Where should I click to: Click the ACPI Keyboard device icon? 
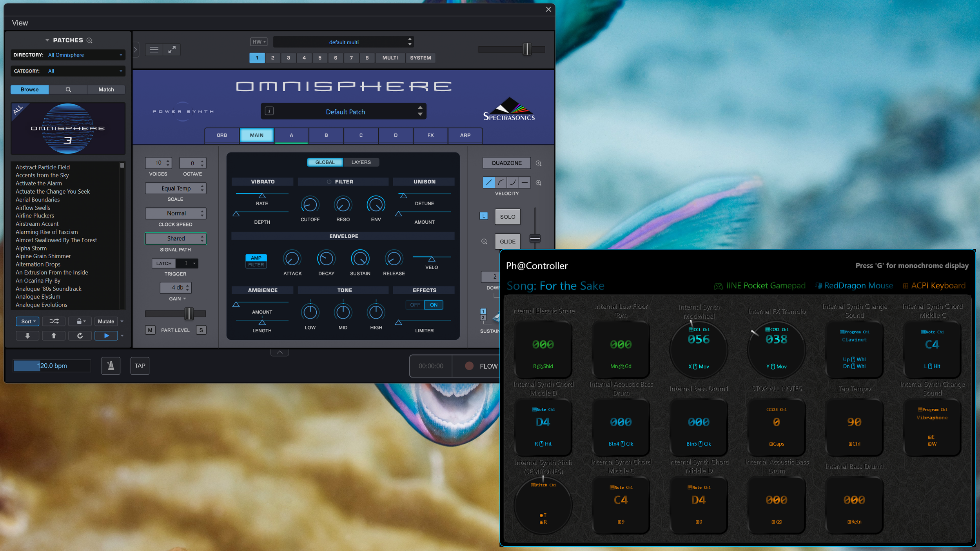[x=906, y=286]
